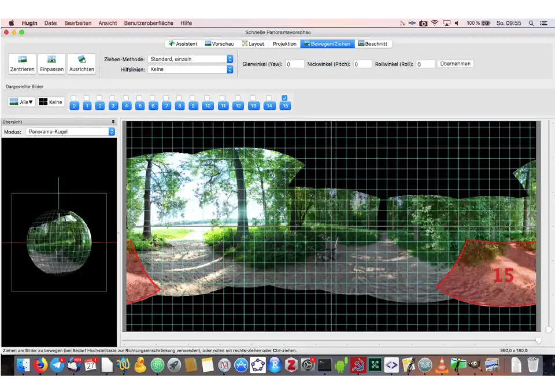Viewport: 555px width, 392px height.
Task: Open the Alle images dropdown button
Action: pyautogui.click(x=22, y=102)
